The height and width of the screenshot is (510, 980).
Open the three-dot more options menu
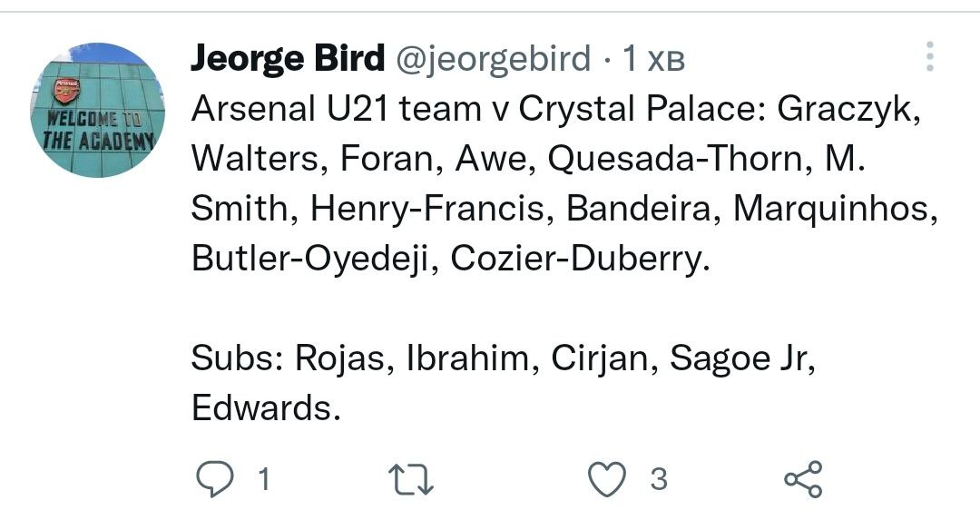coord(929,56)
